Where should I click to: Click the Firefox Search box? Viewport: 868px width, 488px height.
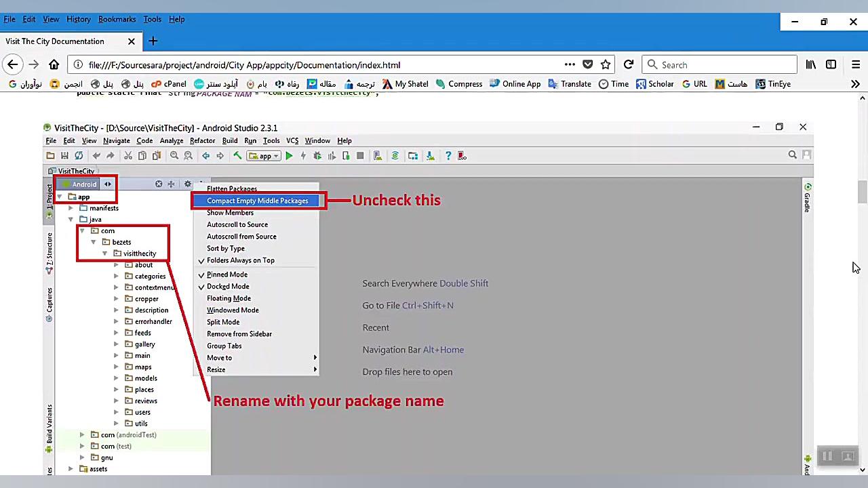(x=719, y=64)
